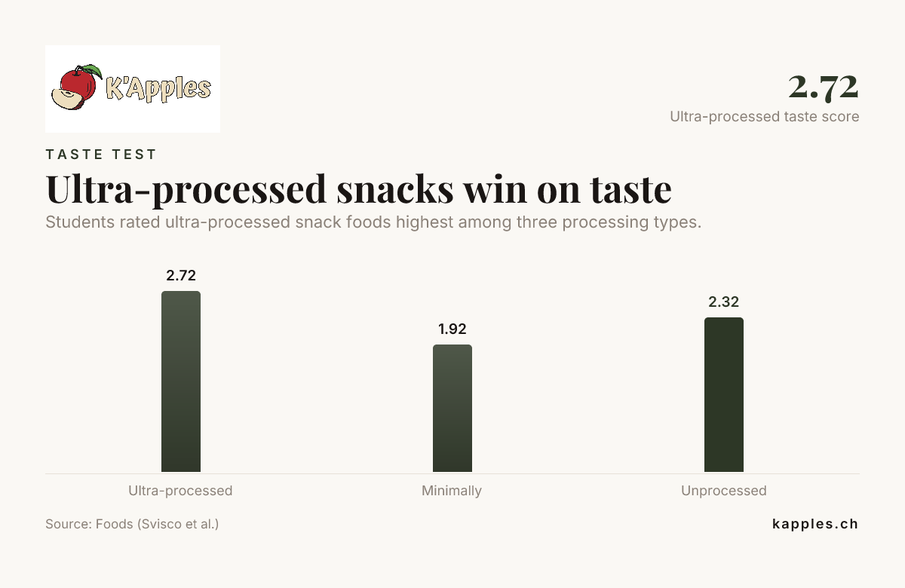Click the 'Ultra-processed snacks win on taste' title
The width and height of the screenshot is (905, 588).
tap(358, 188)
